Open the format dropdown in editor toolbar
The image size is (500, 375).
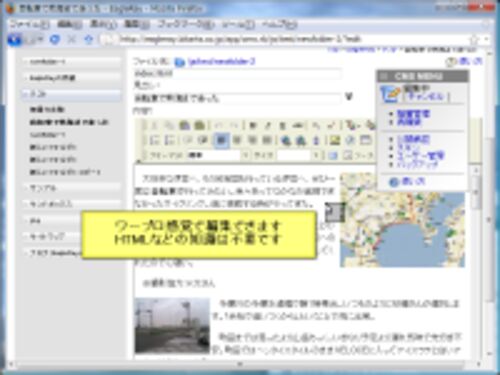point(245,155)
